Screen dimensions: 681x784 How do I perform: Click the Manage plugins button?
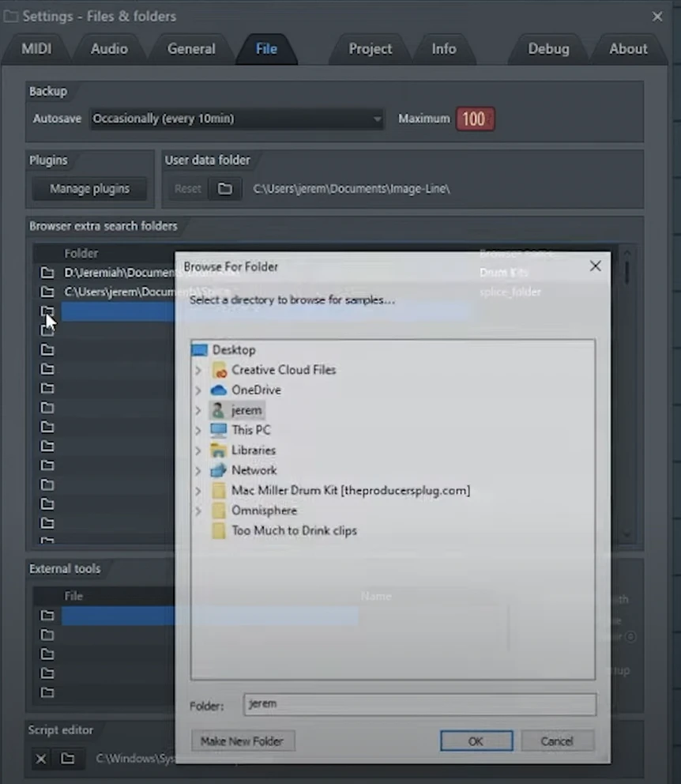click(89, 189)
